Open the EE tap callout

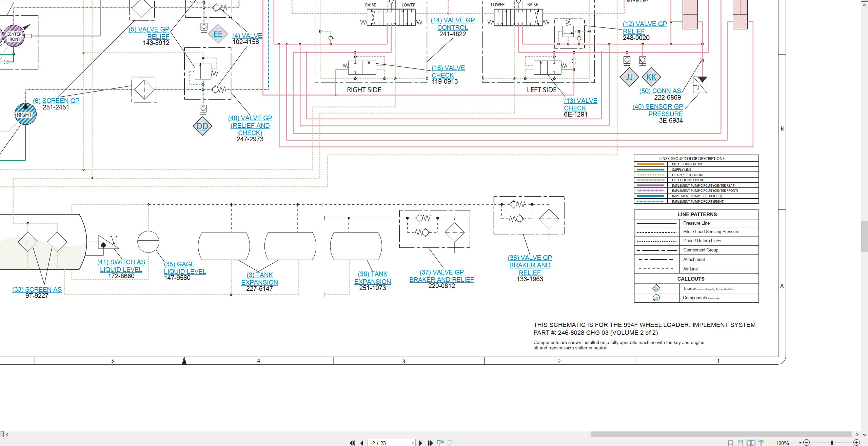(218, 34)
